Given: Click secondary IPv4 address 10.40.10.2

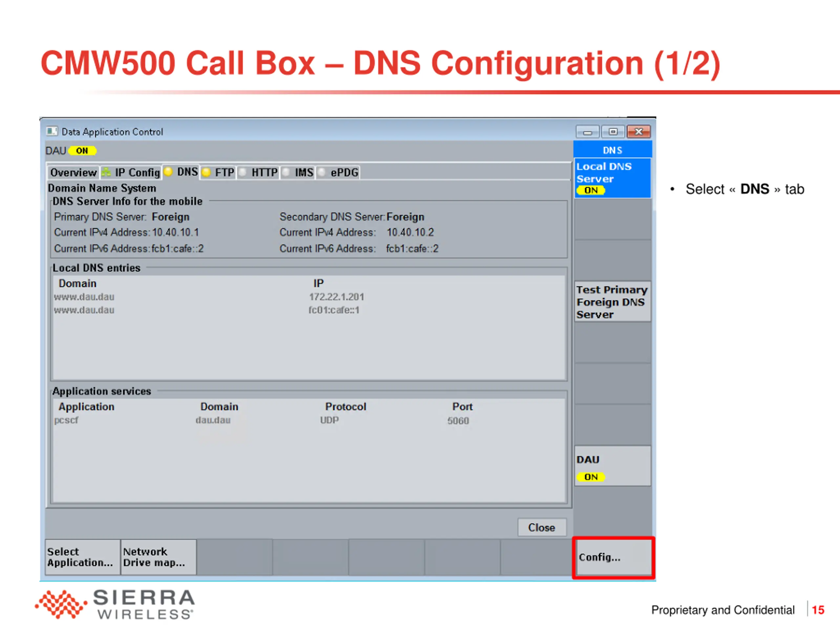Looking at the screenshot, I should point(410,232).
